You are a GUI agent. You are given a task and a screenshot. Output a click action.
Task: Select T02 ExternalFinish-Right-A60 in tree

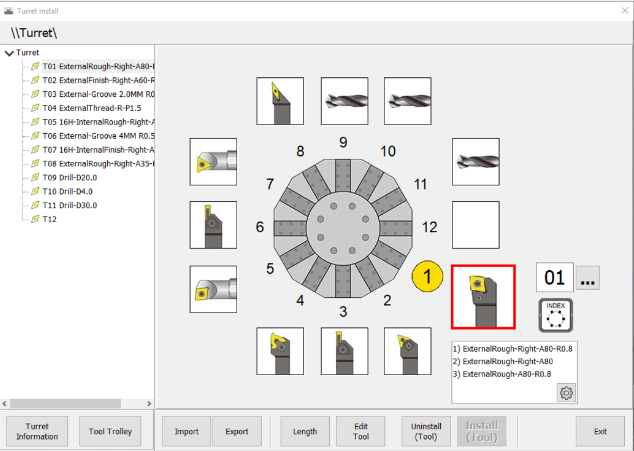98,80
